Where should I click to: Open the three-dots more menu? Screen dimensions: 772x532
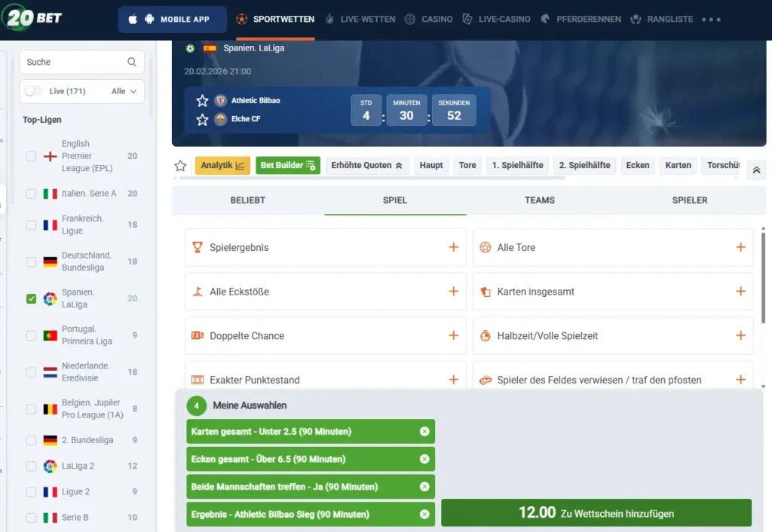point(712,20)
